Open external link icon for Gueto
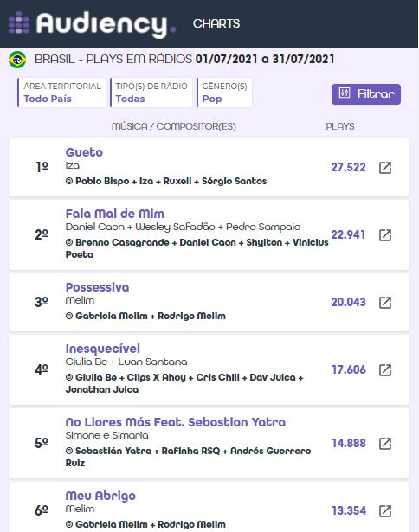This screenshot has width=419, height=532. click(x=385, y=168)
